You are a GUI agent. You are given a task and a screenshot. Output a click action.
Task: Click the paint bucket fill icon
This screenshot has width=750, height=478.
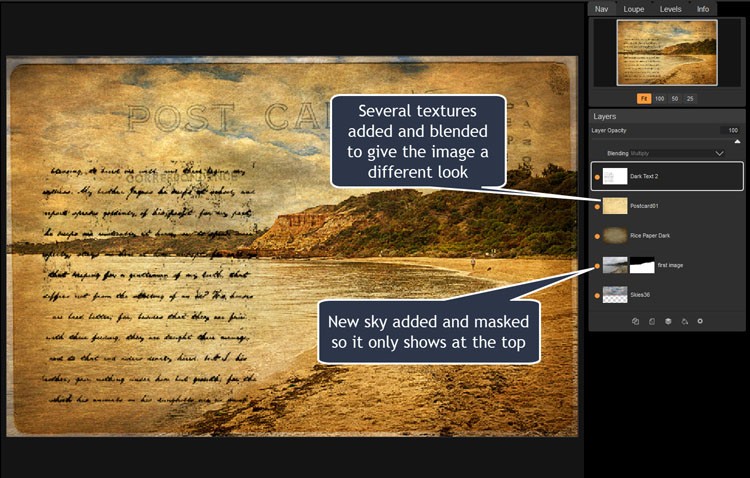[684, 321]
